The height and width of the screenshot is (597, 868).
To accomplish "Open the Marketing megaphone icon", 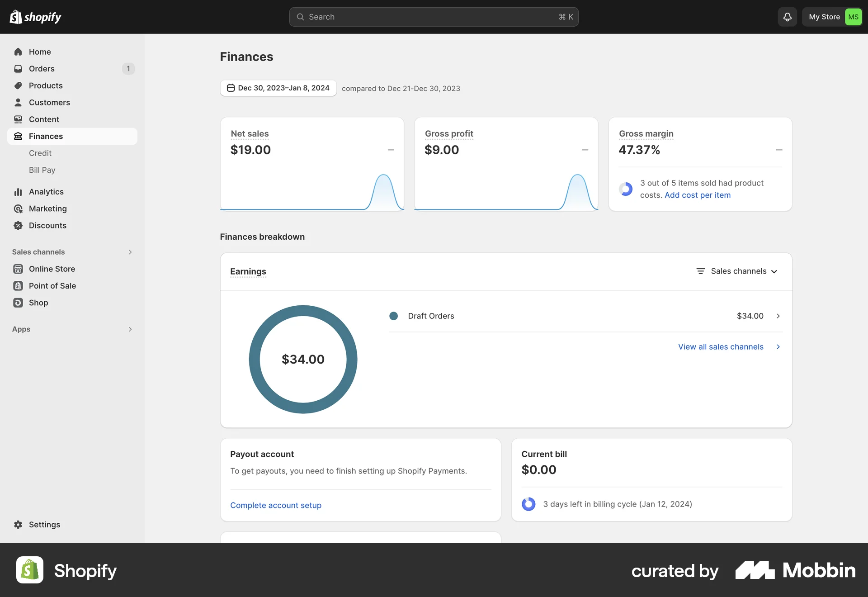I will point(18,208).
